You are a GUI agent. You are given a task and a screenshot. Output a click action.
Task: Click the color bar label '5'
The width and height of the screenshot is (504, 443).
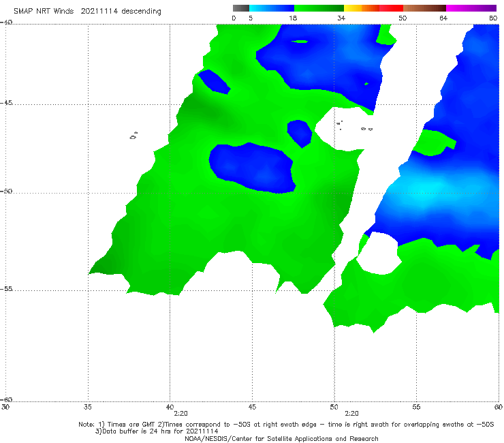point(251,18)
